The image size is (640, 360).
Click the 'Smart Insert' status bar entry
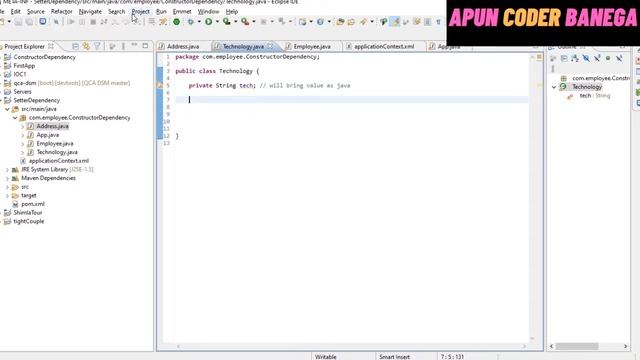pyautogui.click(x=394, y=357)
